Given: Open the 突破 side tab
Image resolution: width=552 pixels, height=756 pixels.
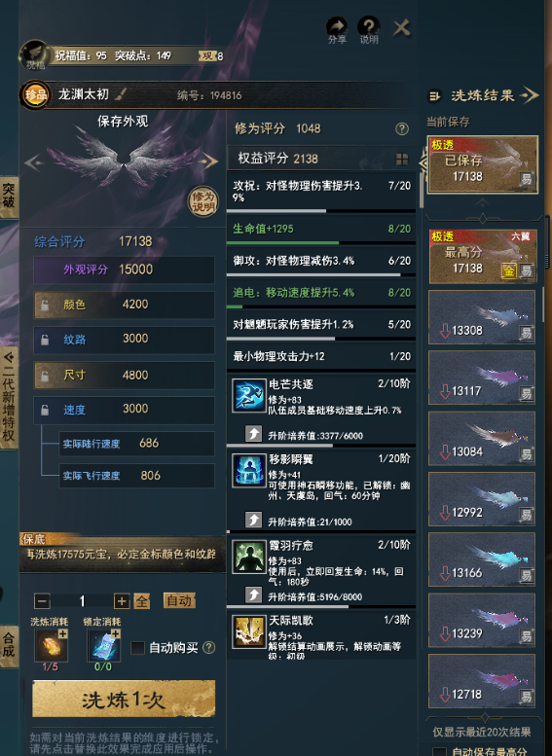Looking at the screenshot, I should pyautogui.click(x=9, y=197).
